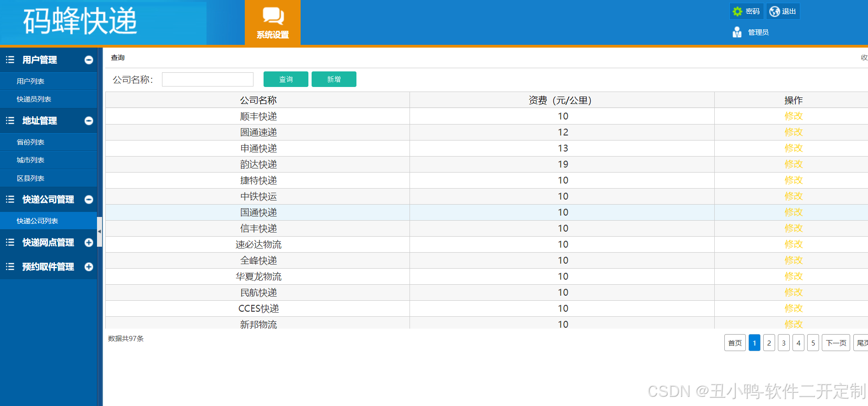Click 修改 for 中铁快运
868x406 pixels.
[x=794, y=196]
